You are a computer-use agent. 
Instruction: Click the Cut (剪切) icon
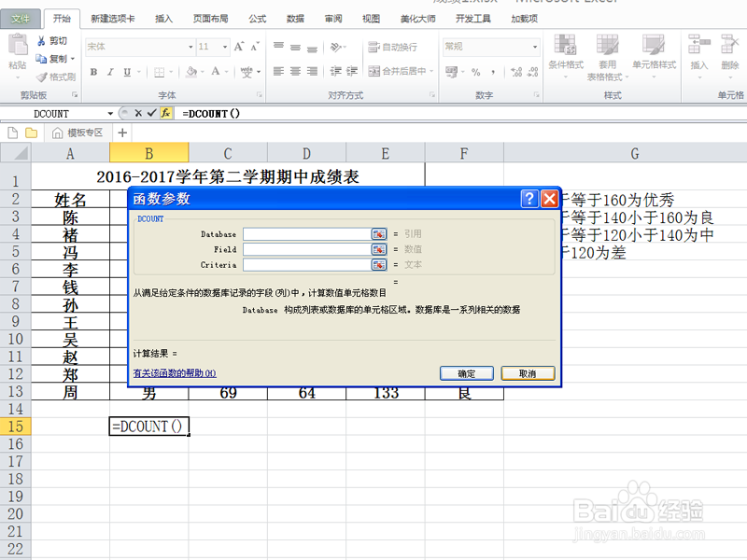coord(41,41)
